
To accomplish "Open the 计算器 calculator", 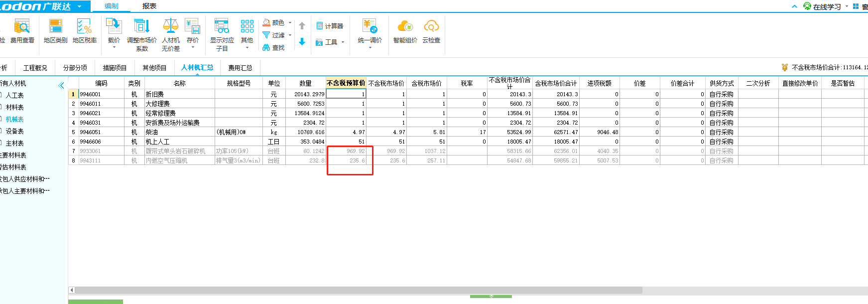I will click(x=330, y=26).
